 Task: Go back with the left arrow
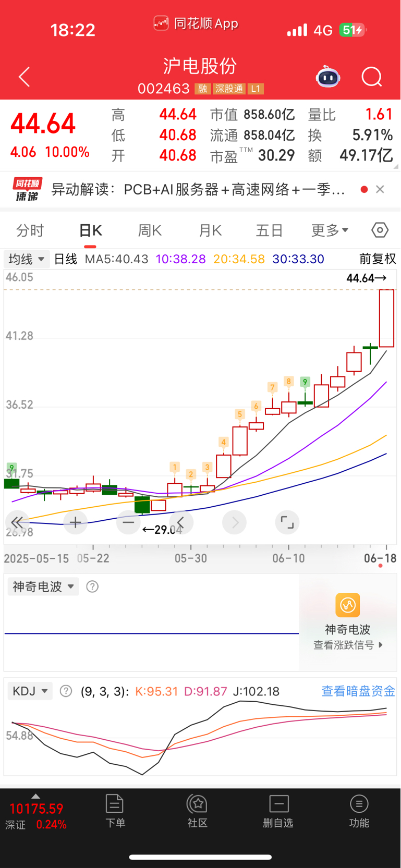(24, 77)
